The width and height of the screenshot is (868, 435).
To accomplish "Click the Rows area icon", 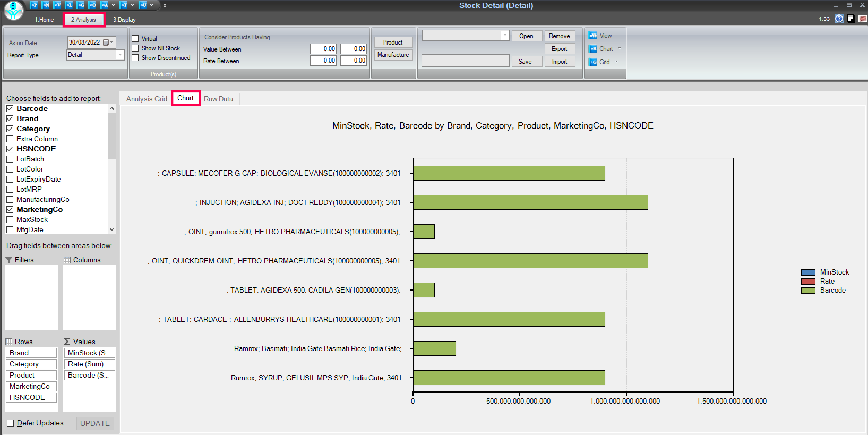I will click(9, 342).
